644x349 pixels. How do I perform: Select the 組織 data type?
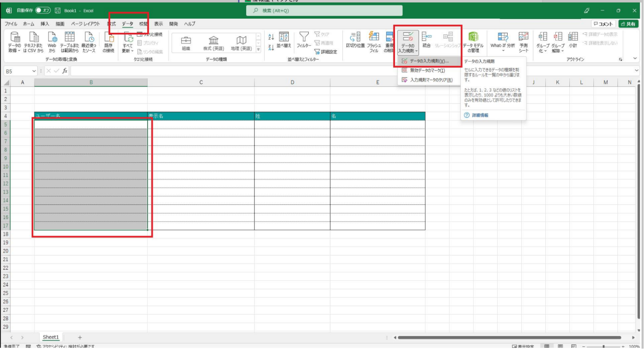tap(186, 43)
